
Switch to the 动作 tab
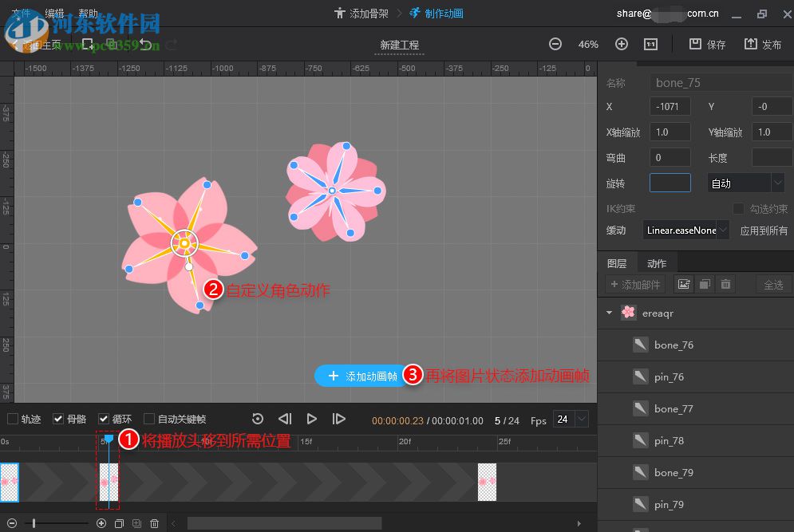pos(657,263)
